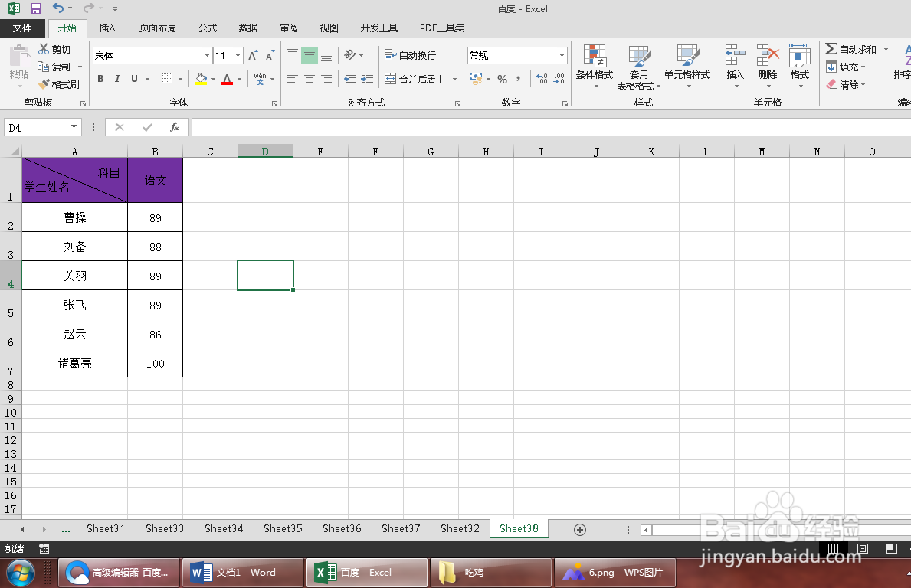Click the Cut (剪切) scissors icon
Image resolution: width=911 pixels, height=588 pixels.
tap(44, 49)
